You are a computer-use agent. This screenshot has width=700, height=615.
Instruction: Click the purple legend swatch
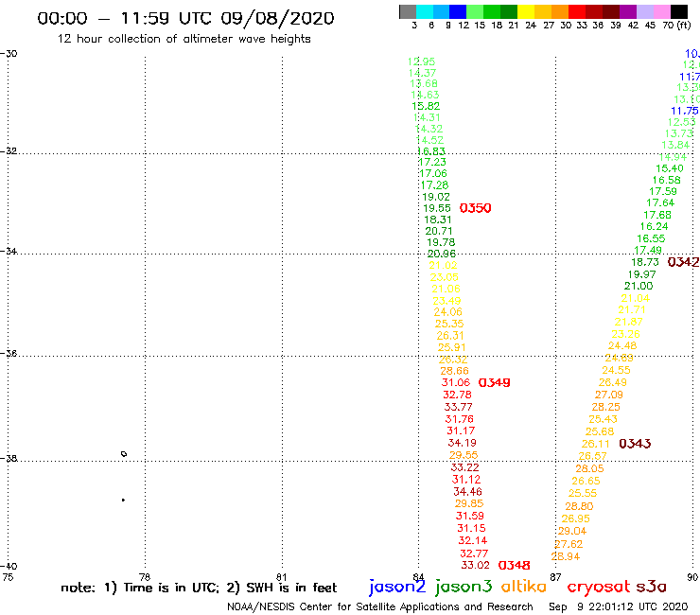pos(628,11)
